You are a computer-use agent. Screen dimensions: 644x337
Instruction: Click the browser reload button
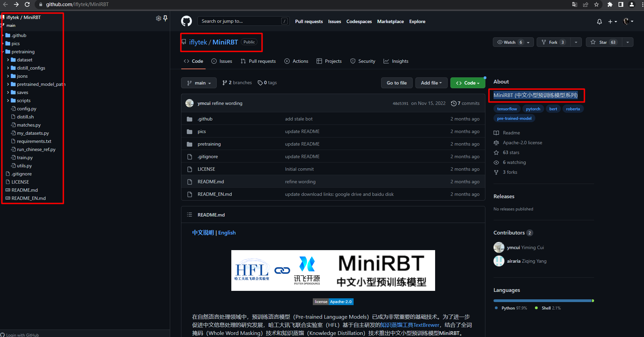coord(27,4)
